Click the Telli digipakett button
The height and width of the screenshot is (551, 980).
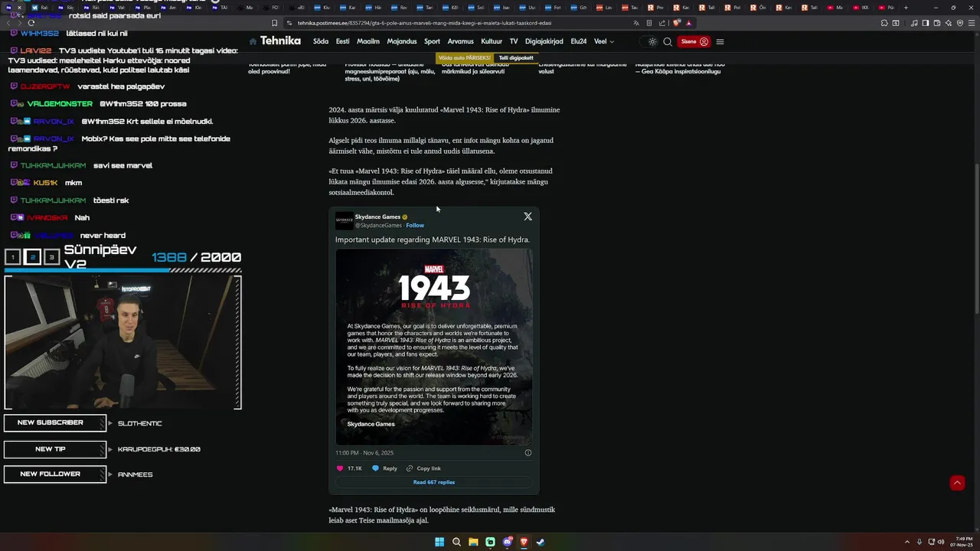(x=516, y=58)
